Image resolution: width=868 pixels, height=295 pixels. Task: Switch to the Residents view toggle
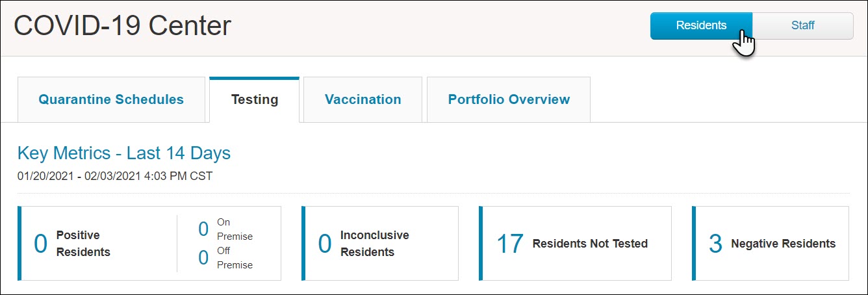701,26
